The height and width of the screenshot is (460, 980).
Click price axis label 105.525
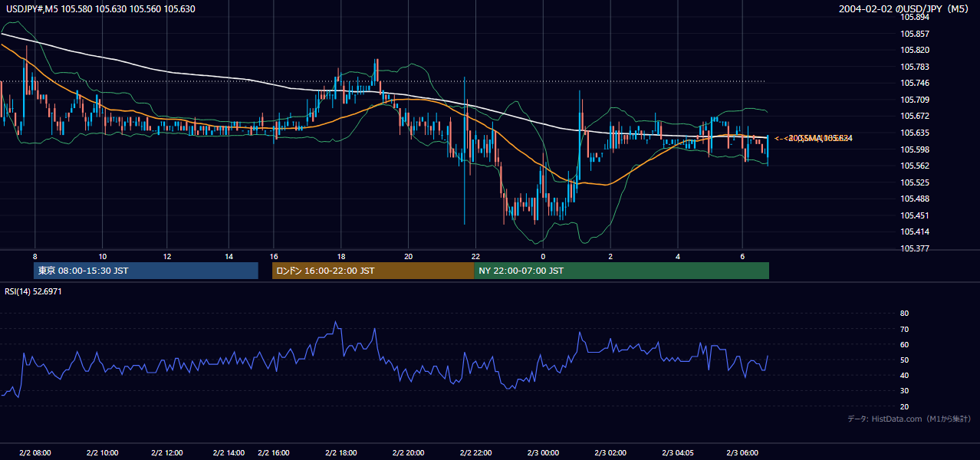[x=915, y=182]
